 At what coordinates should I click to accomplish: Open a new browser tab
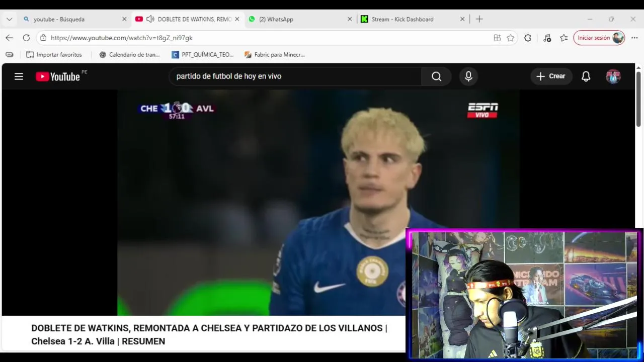click(x=479, y=19)
